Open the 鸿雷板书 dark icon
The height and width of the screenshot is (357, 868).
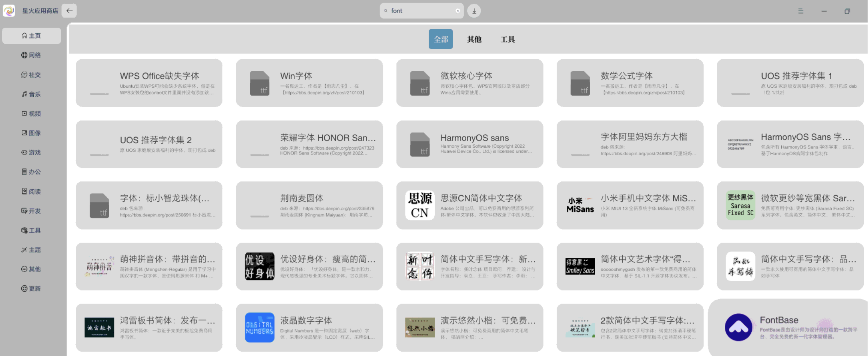coord(99,327)
